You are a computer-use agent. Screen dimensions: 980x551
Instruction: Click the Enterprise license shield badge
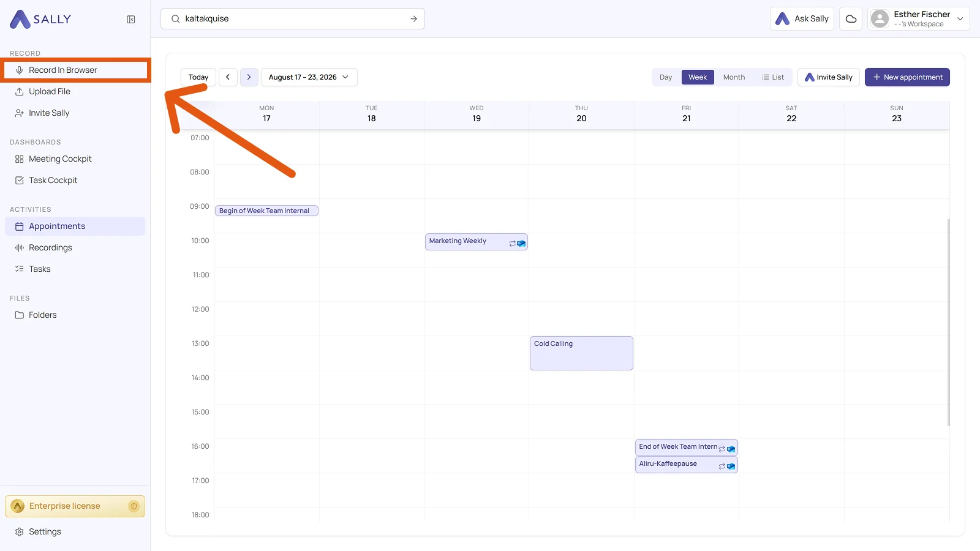[134, 506]
